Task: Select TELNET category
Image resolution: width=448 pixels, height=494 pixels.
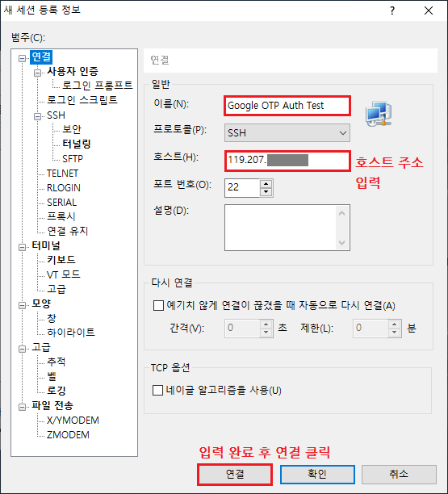Action: [62, 173]
